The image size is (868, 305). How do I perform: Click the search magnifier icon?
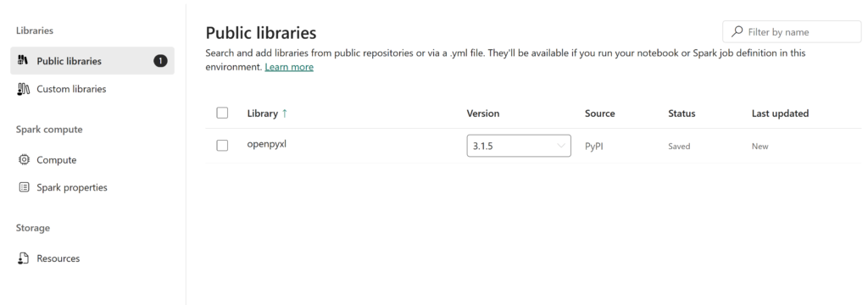(737, 31)
